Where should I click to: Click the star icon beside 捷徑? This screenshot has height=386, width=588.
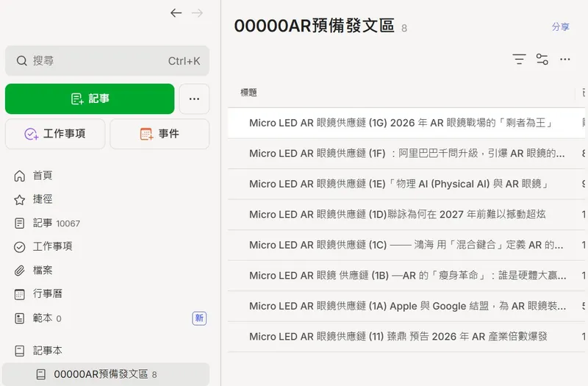pyautogui.click(x=20, y=199)
